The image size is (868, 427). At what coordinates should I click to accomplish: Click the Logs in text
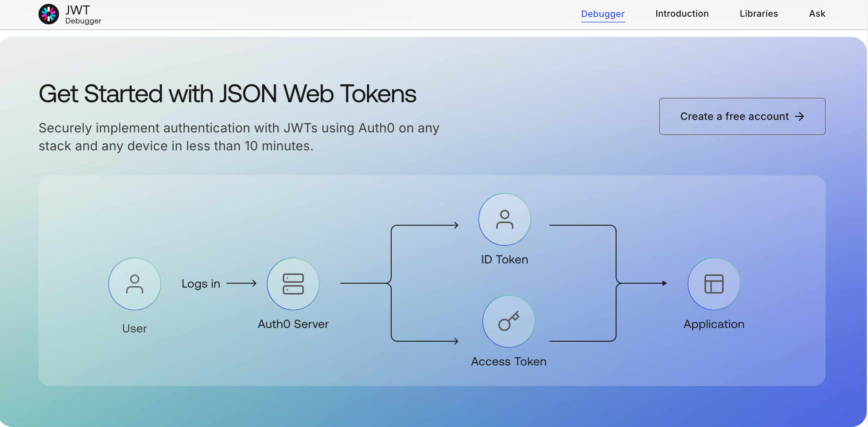[x=201, y=283]
